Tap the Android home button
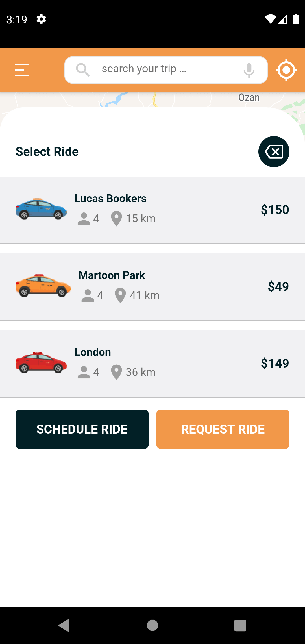Image resolution: width=305 pixels, height=644 pixels. tap(152, 625)
